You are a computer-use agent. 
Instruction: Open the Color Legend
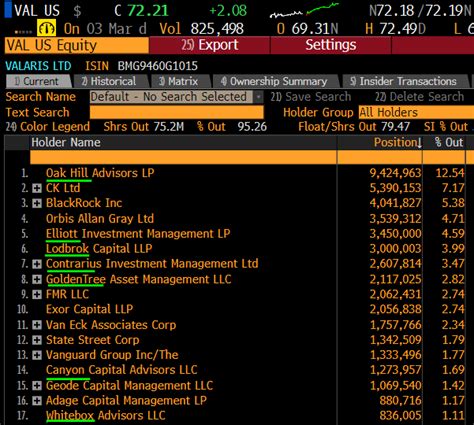48,127
